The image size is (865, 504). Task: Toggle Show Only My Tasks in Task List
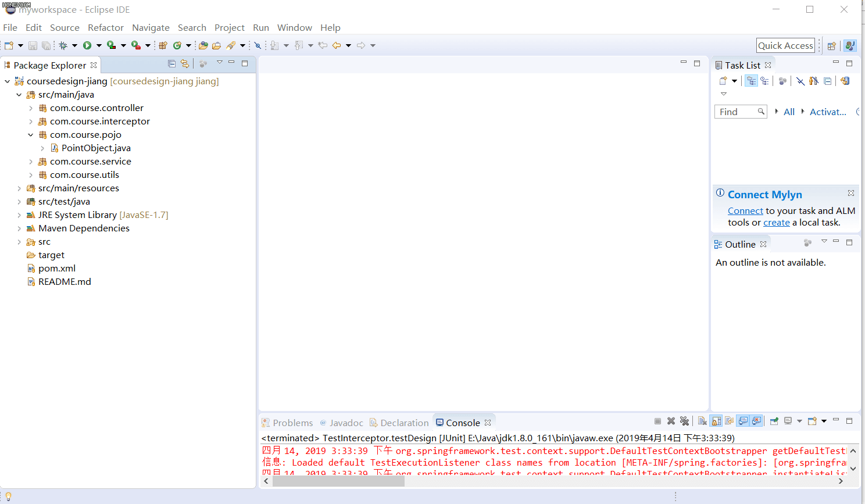(x=813, y=81)
